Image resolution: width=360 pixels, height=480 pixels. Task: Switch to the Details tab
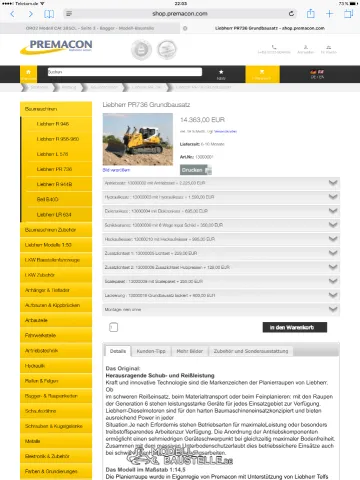pyautogui.click(x=118, y=351)
